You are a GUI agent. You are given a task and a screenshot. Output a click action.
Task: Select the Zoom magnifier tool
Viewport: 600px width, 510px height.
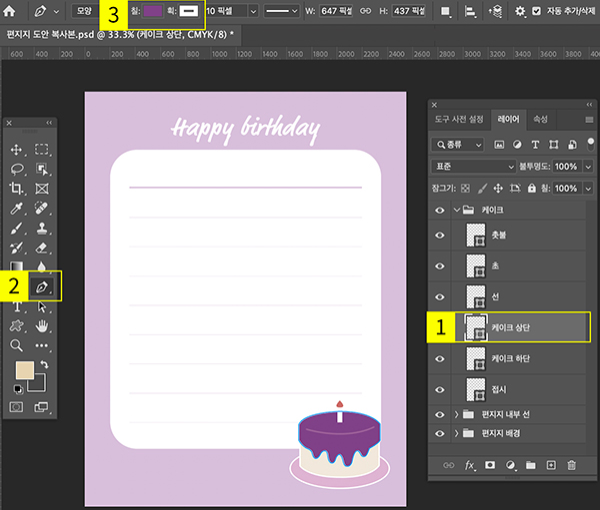pyautogui.click(x=17, y=345)
